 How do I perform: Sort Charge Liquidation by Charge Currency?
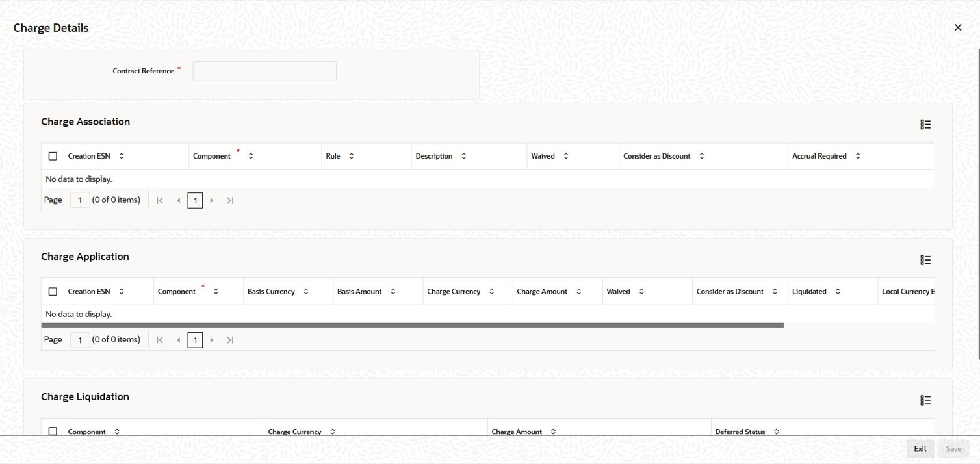tap(333, 432)
